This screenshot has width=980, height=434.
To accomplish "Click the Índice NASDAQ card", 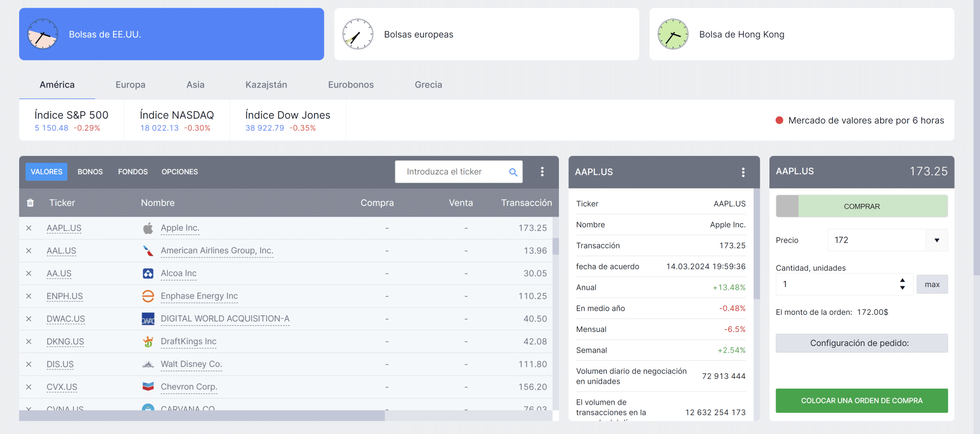I will 177,121.
